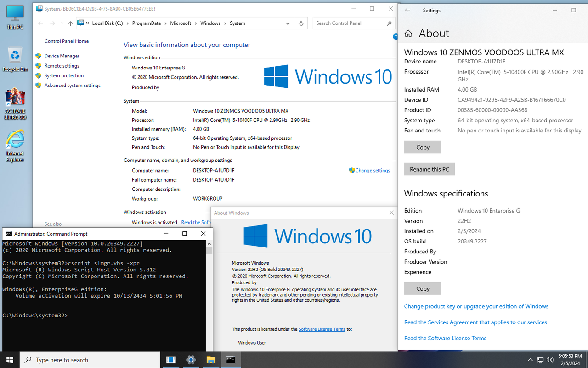Image resolution: width=588 pixels, height=368 pixels.
Task: Click Product ID 00385-60000-00000-AA368
Action: click(492, 110)
